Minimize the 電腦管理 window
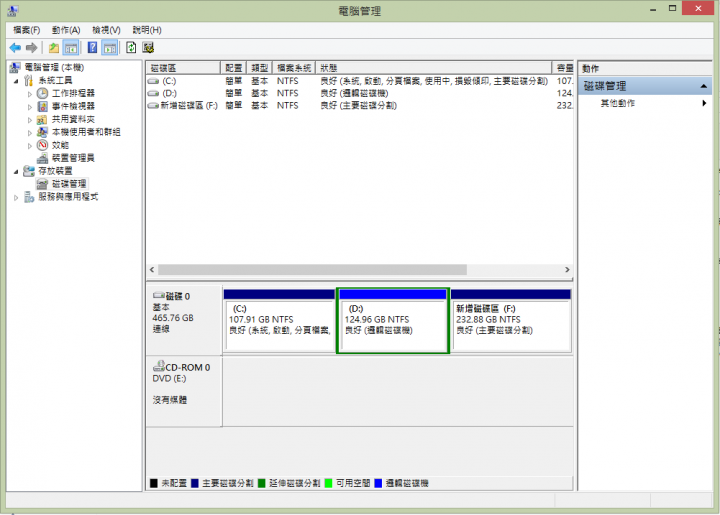The height and width of the screenshot is (515, 720). (653, 8)
